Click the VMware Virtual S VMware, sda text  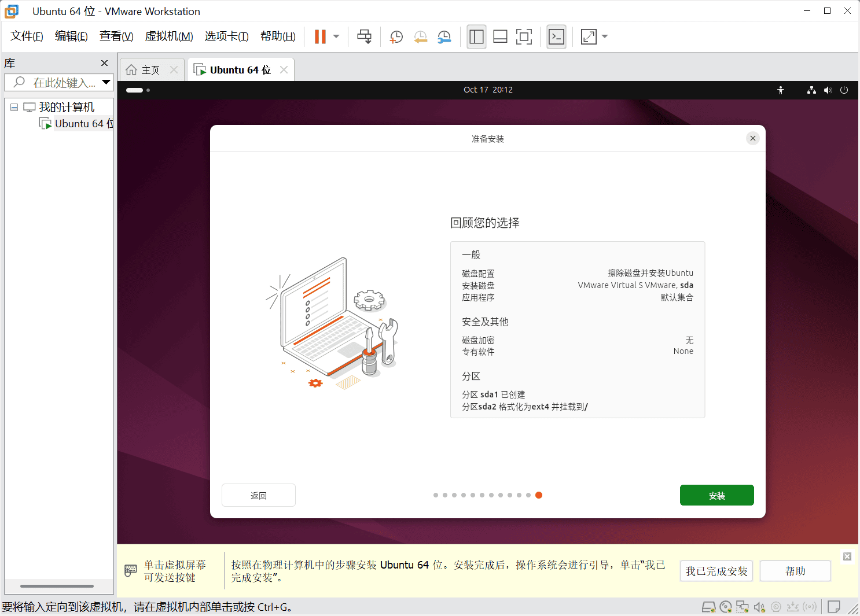(635, 285)
